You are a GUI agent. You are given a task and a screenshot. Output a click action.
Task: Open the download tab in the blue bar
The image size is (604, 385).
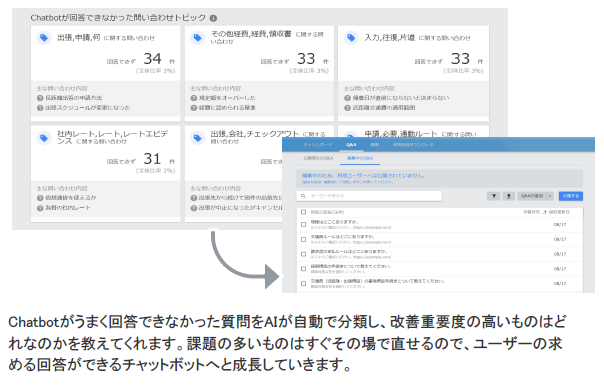pos(413,145)
